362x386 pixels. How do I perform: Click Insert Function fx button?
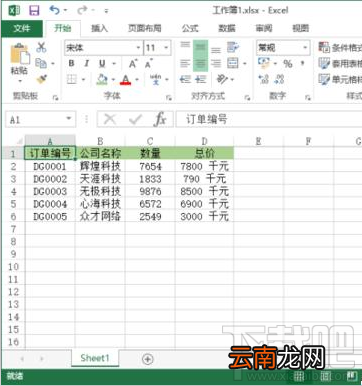point(160,119)
